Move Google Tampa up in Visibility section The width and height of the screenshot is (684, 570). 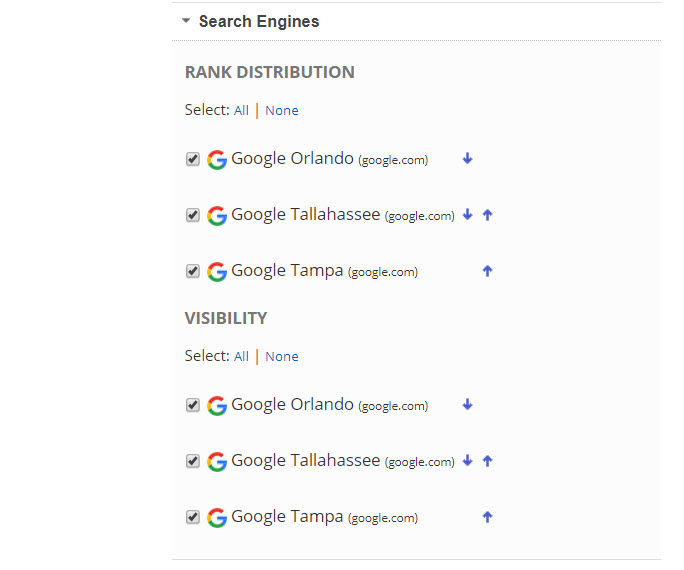[488, 517]
